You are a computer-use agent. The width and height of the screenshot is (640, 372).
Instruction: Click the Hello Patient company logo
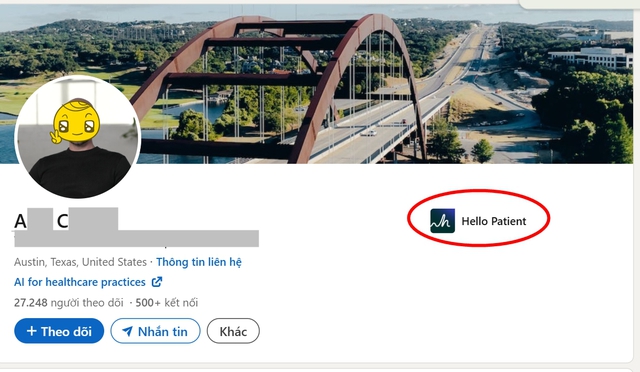(x=442, y=221)
